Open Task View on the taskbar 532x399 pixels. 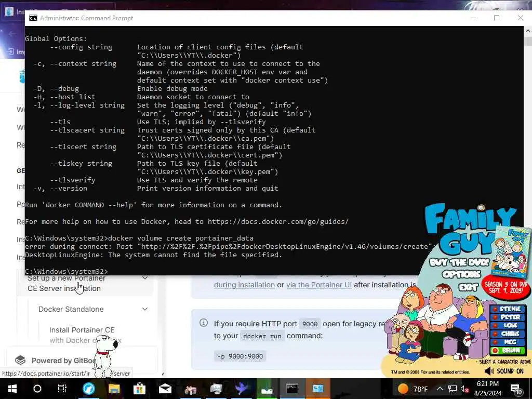coord(62,389)
